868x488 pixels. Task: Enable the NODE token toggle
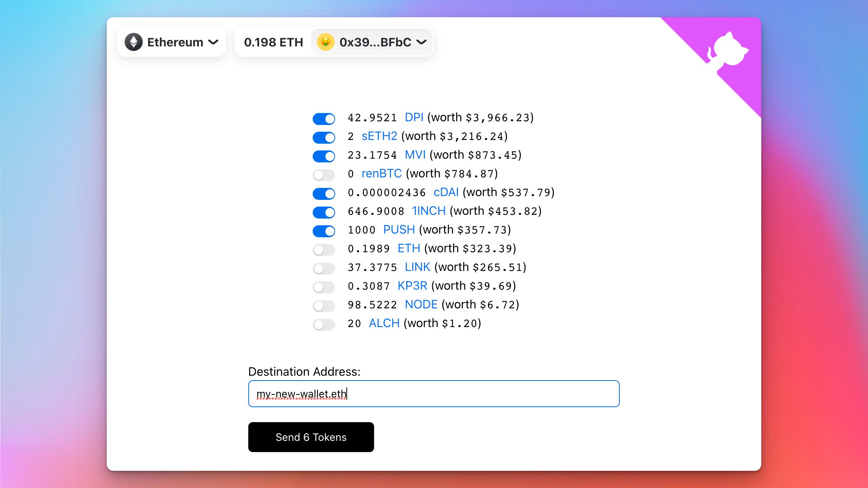[324, 306]
